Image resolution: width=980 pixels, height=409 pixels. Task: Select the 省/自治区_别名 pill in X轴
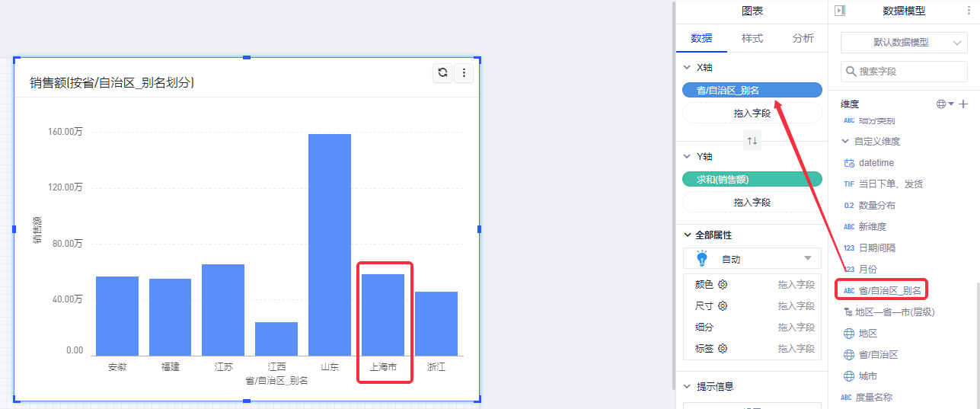[752, 91]
